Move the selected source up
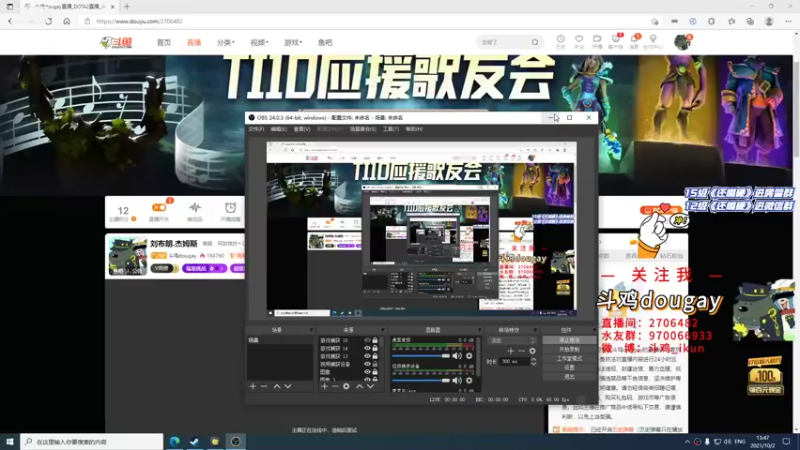The width and height of the screenshot is (800, 450). (x=359, y=387)
